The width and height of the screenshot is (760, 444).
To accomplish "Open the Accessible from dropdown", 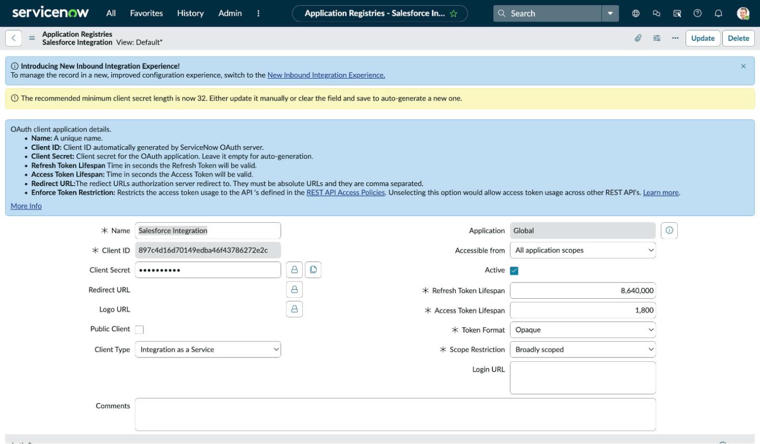I will (583, 250).
